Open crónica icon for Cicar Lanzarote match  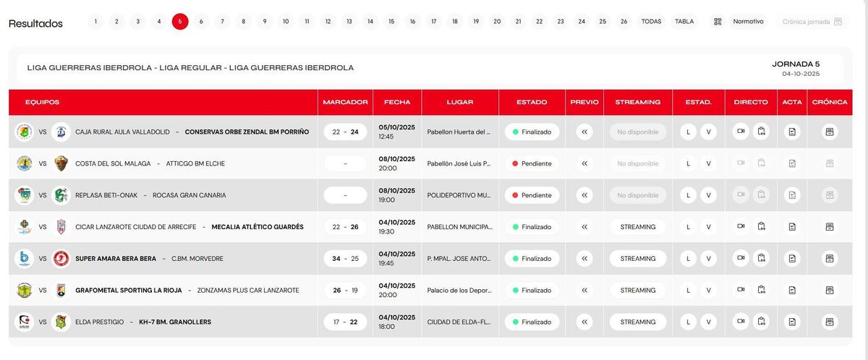pos(830,227)
